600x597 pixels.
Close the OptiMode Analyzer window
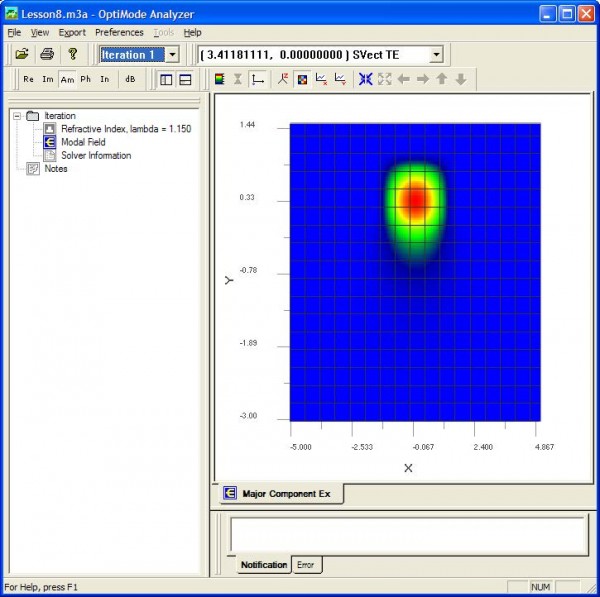click(586, 14)
